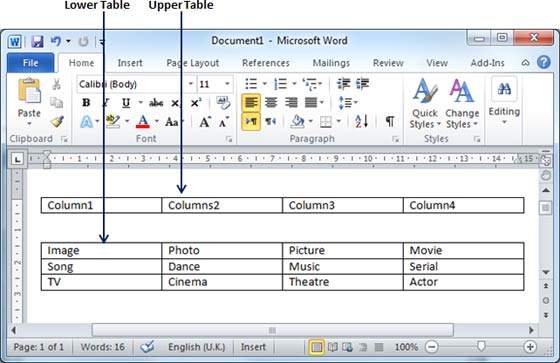The height and width of the screenshot is (363, 560).
Task: Open the Page Layout tab
Action: (x=193, y=63)
